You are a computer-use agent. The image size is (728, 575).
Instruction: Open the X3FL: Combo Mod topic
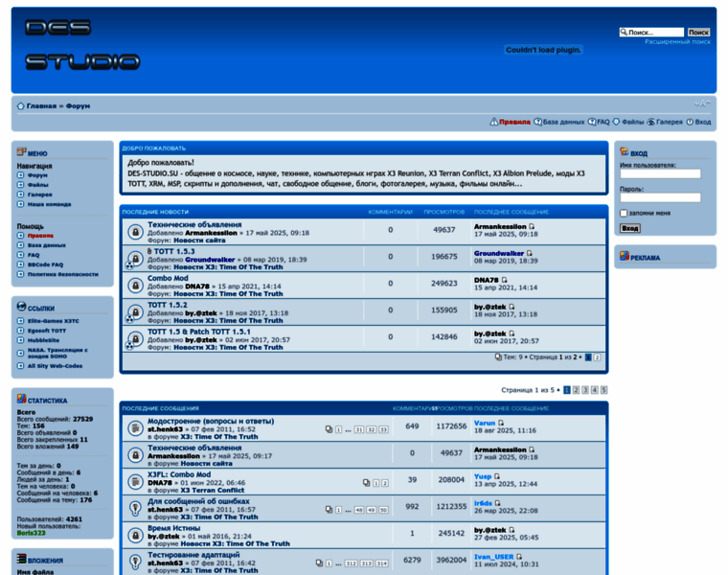click(x=179, y=474)
